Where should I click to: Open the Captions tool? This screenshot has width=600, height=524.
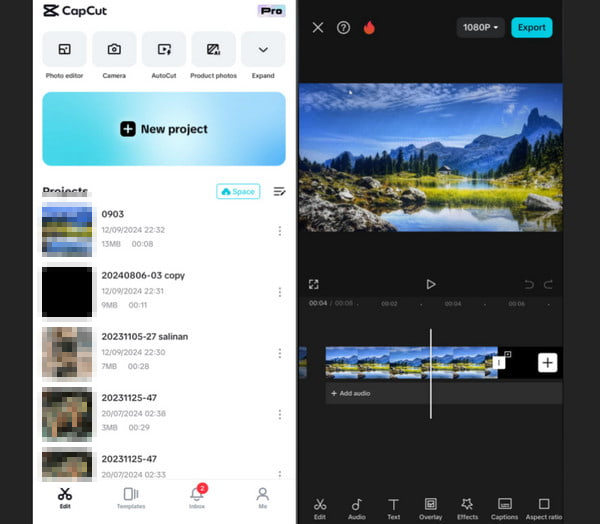point(504,509)
